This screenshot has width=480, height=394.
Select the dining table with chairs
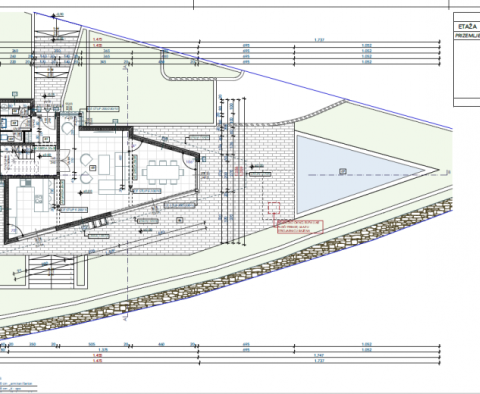click(163, 172)
